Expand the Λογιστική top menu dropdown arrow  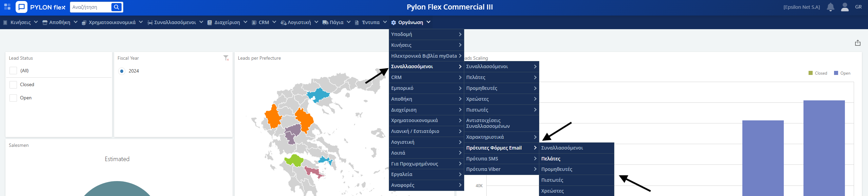[316, 22]
